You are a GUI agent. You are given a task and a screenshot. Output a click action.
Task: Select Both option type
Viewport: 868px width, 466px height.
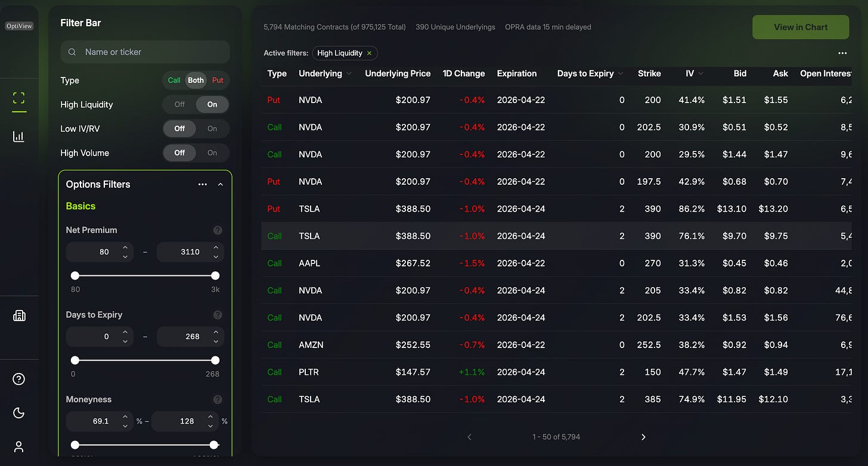[x=196, y=80]
